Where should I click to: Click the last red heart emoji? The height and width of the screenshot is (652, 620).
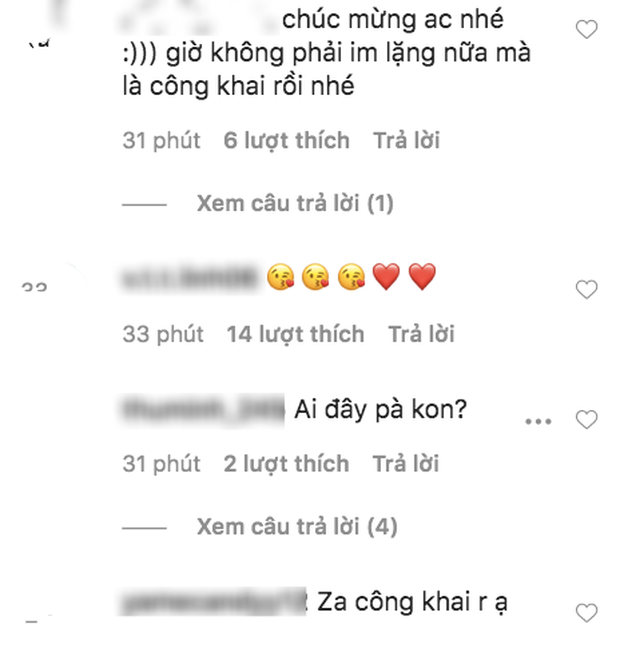[x=422, y=277]
